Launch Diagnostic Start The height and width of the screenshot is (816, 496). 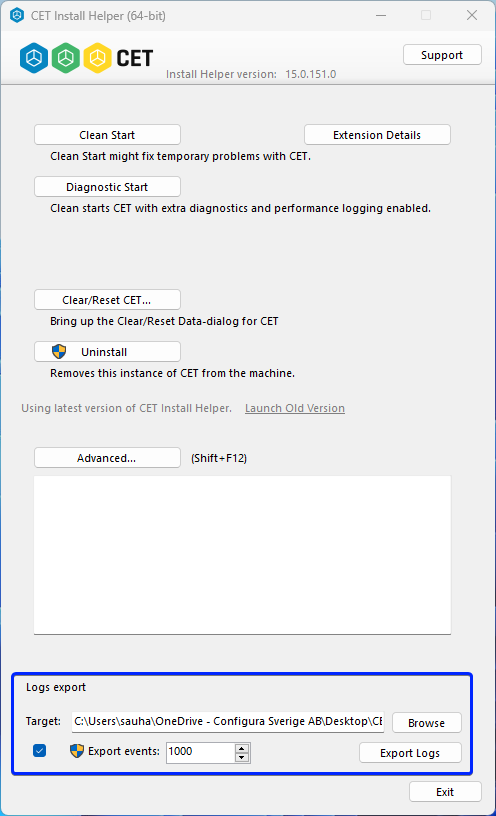tap(107, 187)
